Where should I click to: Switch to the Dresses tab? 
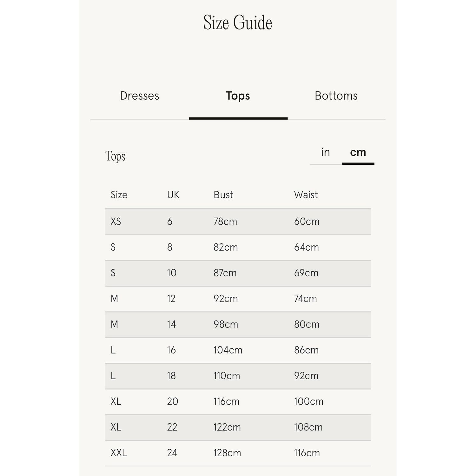click(140, 96)
